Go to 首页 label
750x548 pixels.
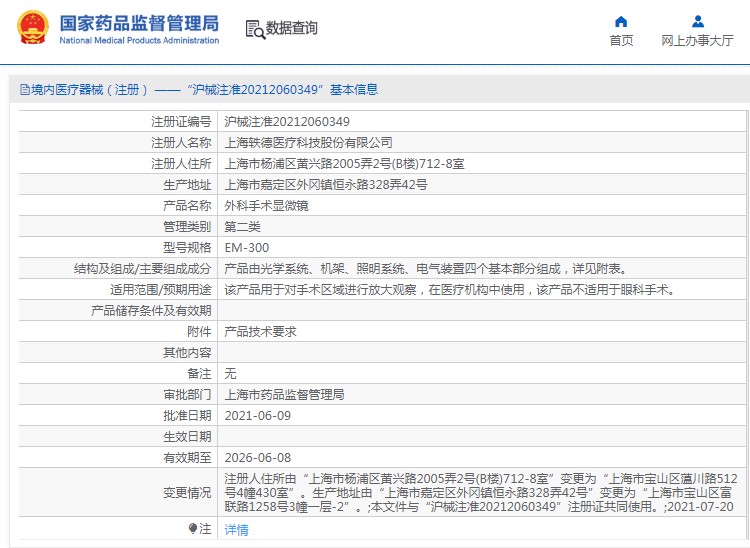(x=621, y=41)
